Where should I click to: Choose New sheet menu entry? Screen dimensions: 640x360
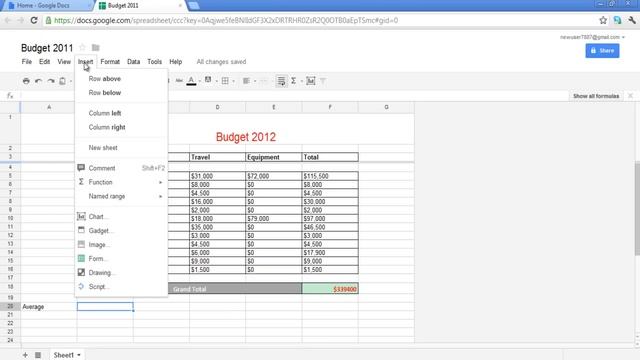pos(121,148)
